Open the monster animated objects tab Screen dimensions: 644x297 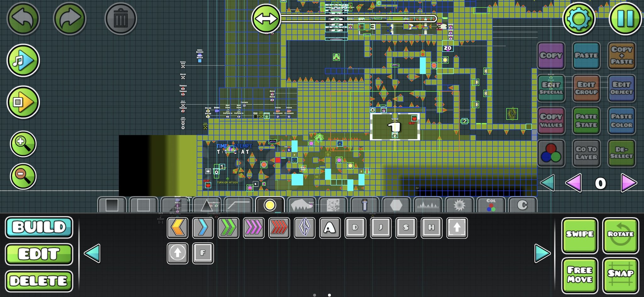[x=302, y=205]
